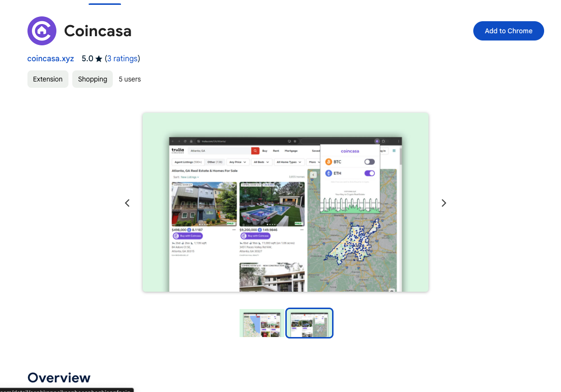Click the Overview heading

59,378
